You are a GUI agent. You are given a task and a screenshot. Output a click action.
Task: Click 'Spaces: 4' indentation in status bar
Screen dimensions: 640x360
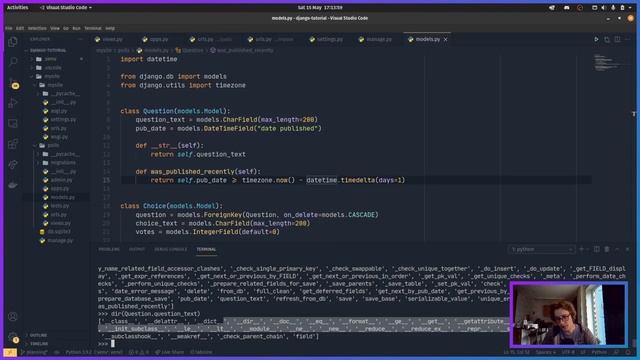click(546, 352)
